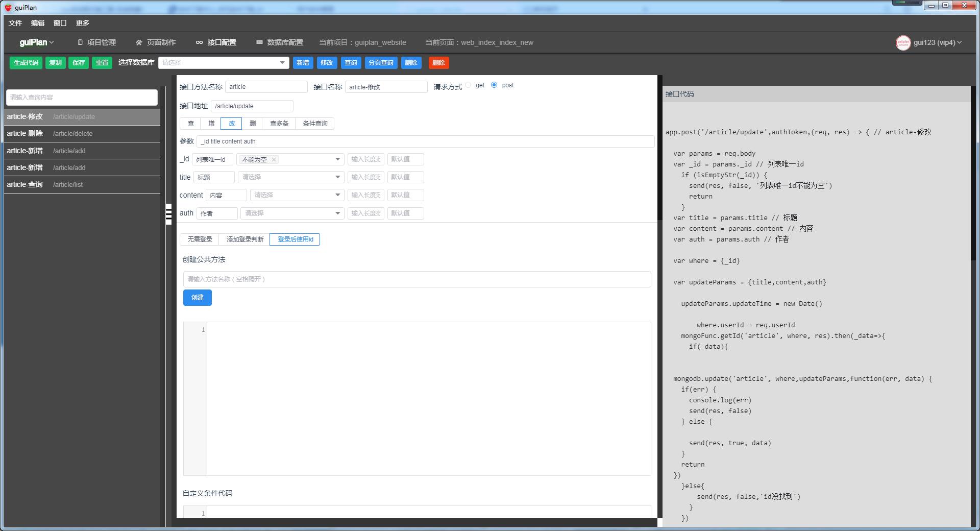
Task: Click the tools icon beside 页面制作
Action: 139,42
